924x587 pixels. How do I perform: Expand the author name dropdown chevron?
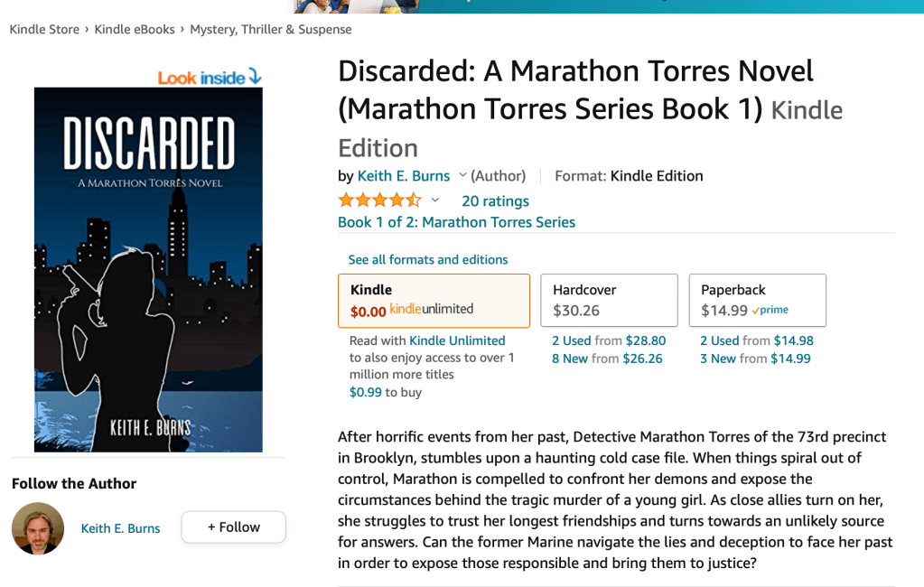pyautogui.click(x=463, y=175)
